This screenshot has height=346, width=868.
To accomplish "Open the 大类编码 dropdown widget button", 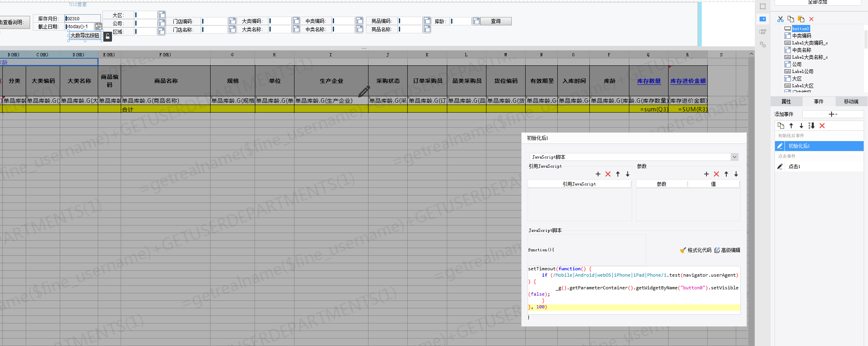I will coord(296,21).
